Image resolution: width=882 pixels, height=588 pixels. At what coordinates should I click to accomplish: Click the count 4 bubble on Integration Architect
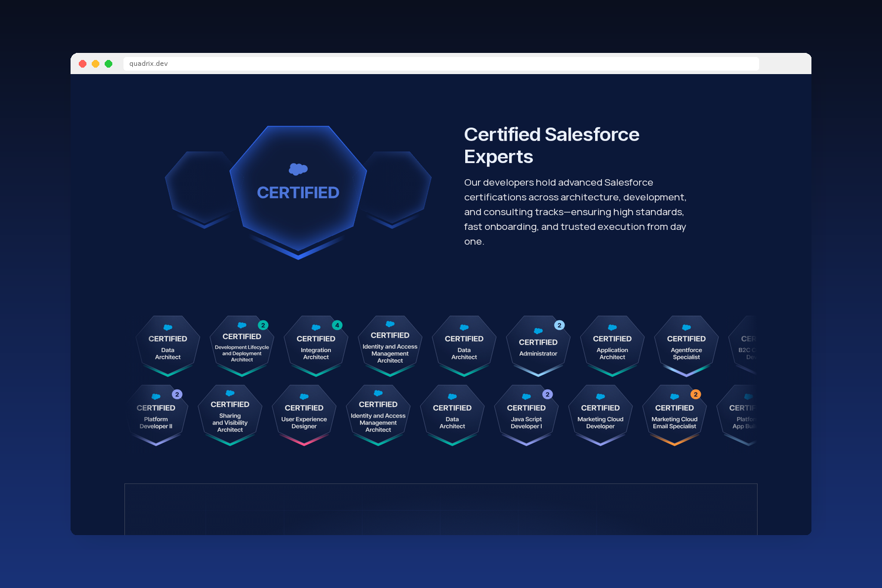(337, 325)
